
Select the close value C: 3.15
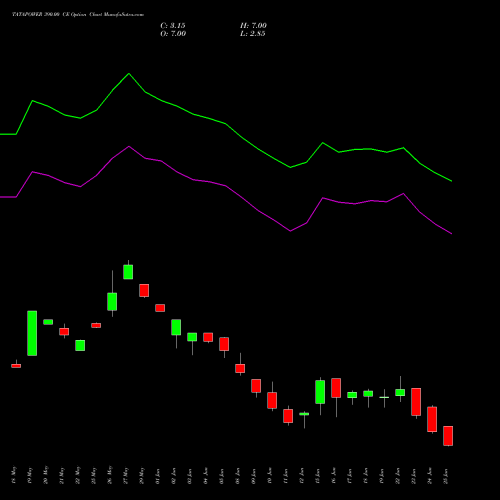point(173,26)
